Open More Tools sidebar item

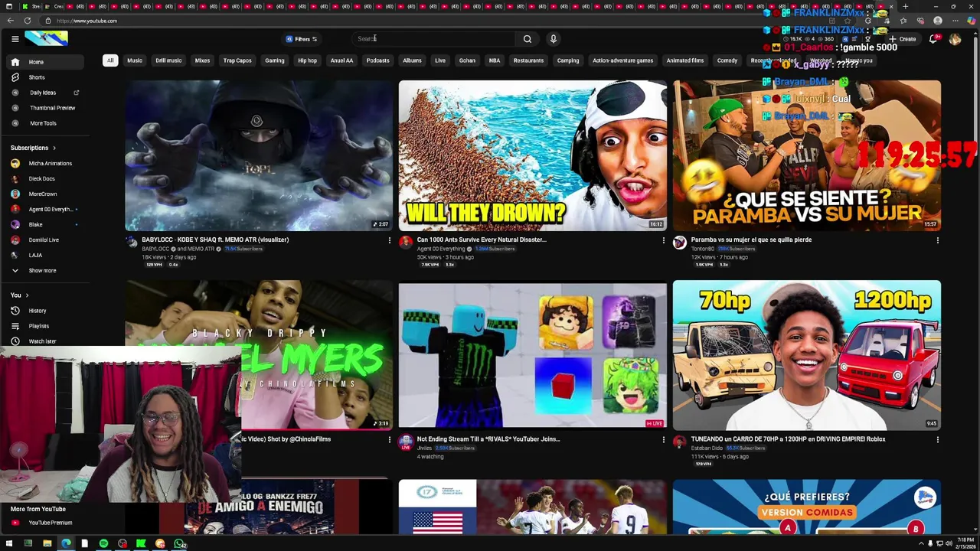44,123
